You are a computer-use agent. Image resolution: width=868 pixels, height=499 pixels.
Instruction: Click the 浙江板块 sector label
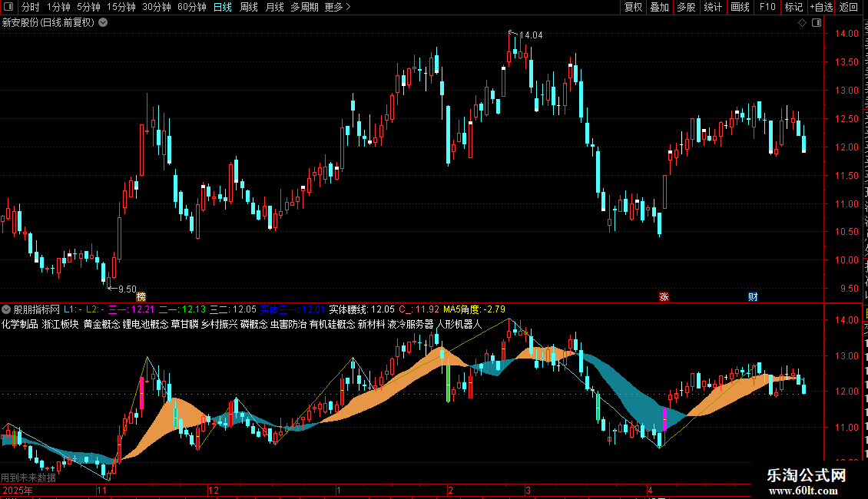click(x=61, y=324)
